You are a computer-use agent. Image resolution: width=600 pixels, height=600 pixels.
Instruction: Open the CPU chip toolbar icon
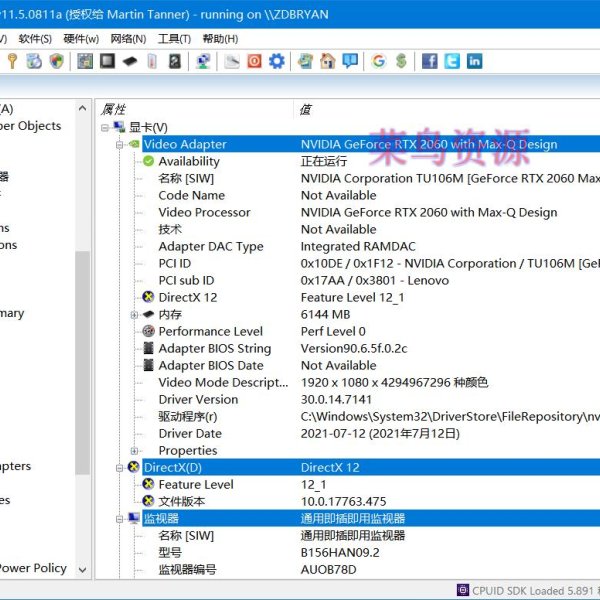pyautogui.click(x=108, y=61)
